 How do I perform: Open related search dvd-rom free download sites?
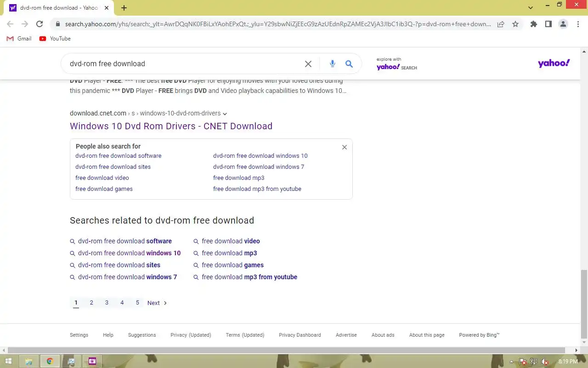click(119, 265)
